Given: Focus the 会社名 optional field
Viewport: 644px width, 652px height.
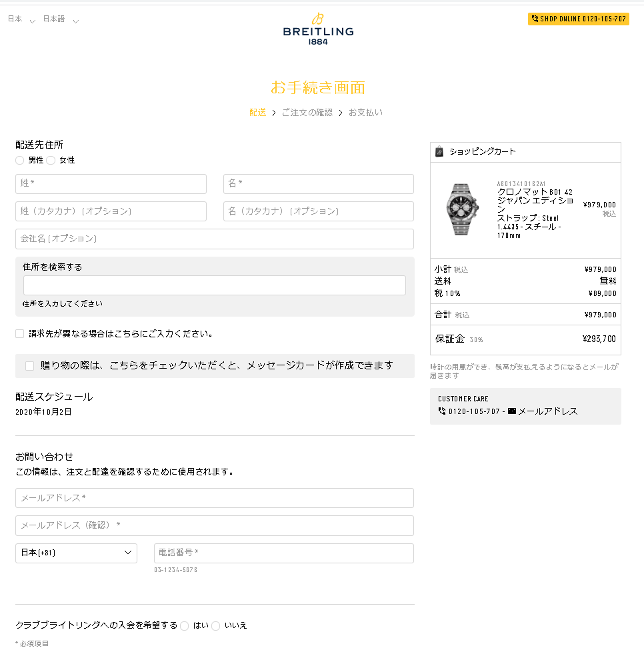Looking at the screenshot, I should (215, 239).
